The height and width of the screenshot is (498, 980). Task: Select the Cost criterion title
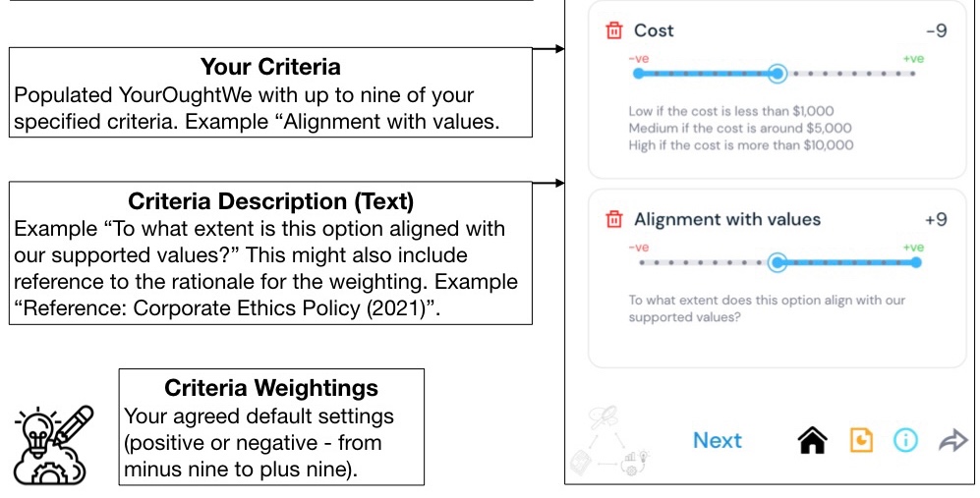(654, 30)
